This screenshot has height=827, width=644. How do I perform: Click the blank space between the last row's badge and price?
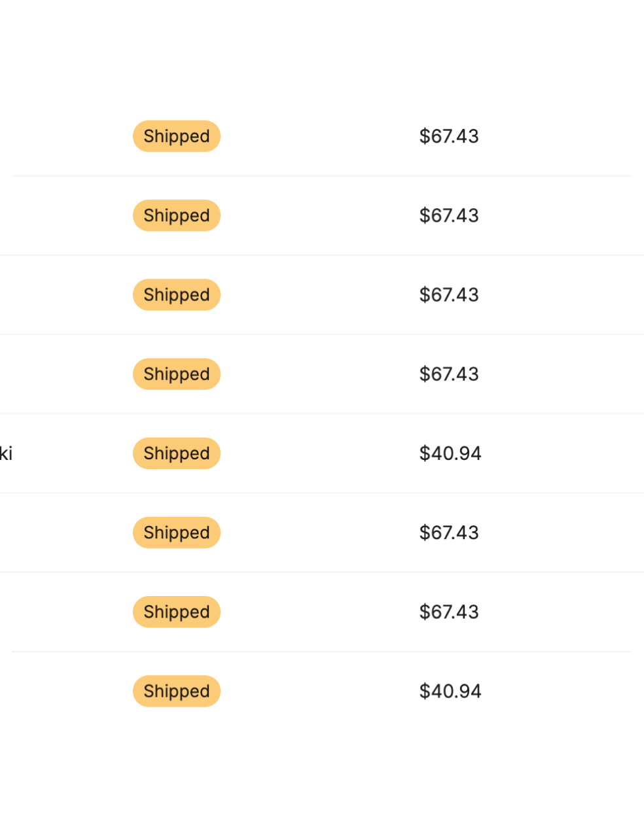319,691
